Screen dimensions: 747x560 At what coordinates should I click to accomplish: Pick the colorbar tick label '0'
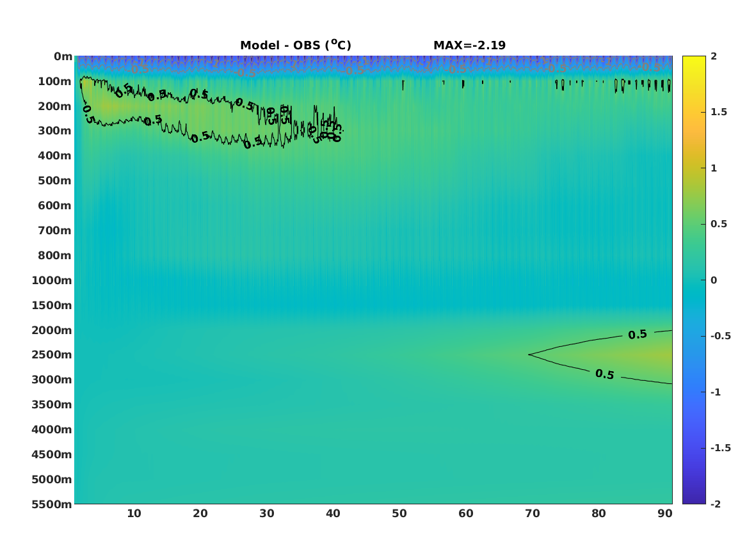(x=714, y=280)
